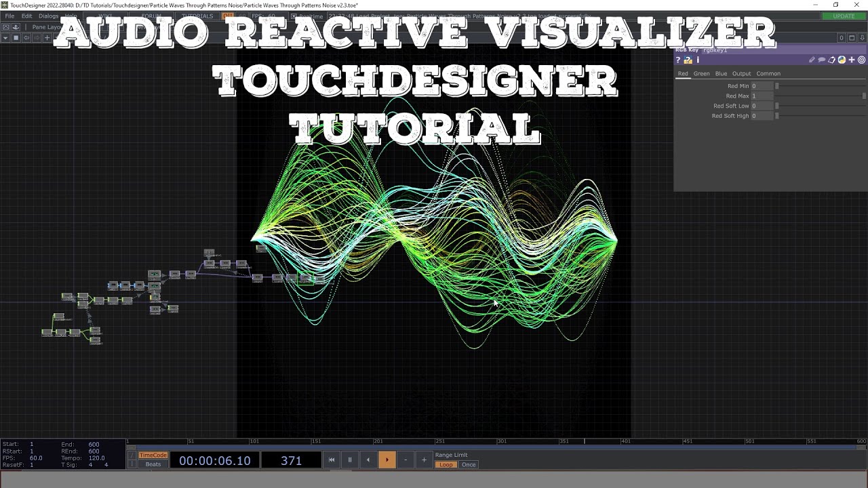The height and width of the screenshot is (488, 868).
Task: Click the Tempo value 120.0
Action: click(x=97, y=458)
